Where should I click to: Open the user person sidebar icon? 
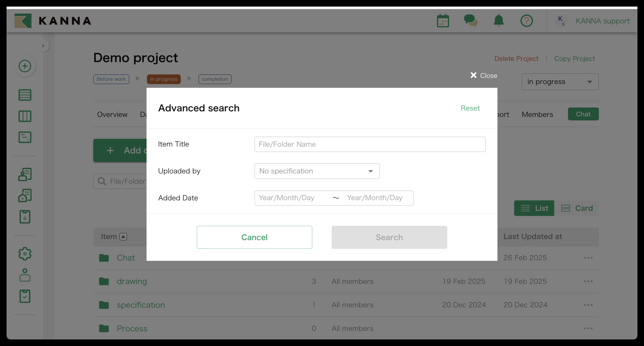25,275
